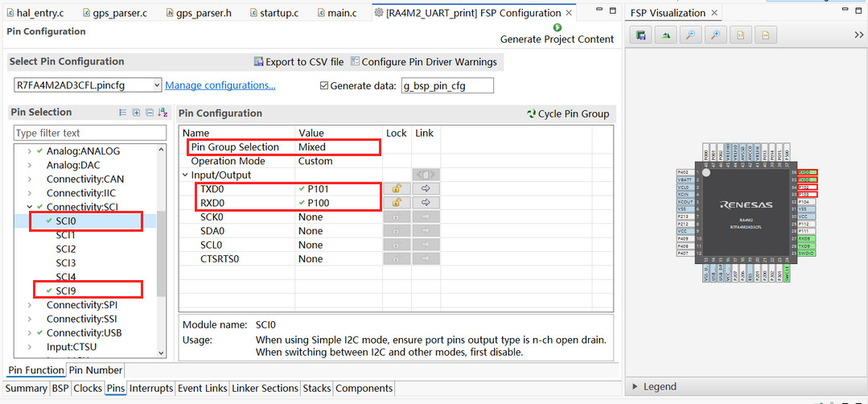The width and height of the screenshot is (868, 404).
Task: Collapse all nodes in Pin Selection
Action: click(x=150, y=113)
